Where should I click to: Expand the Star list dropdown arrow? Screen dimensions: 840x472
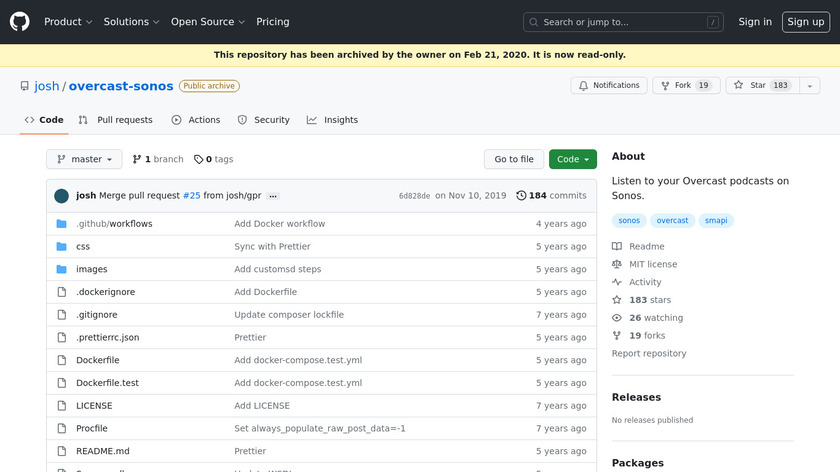pyautogui.click(x=808, y=86)
